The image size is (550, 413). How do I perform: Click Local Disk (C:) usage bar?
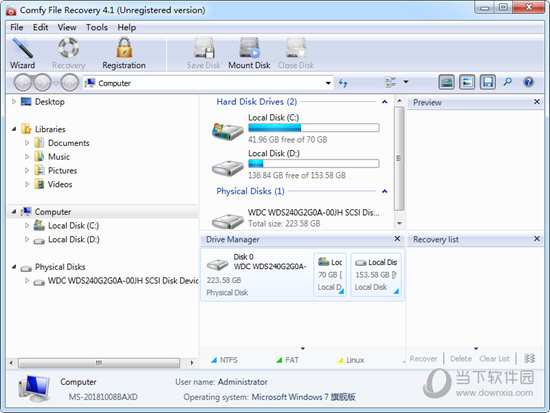tap(314, 127)
